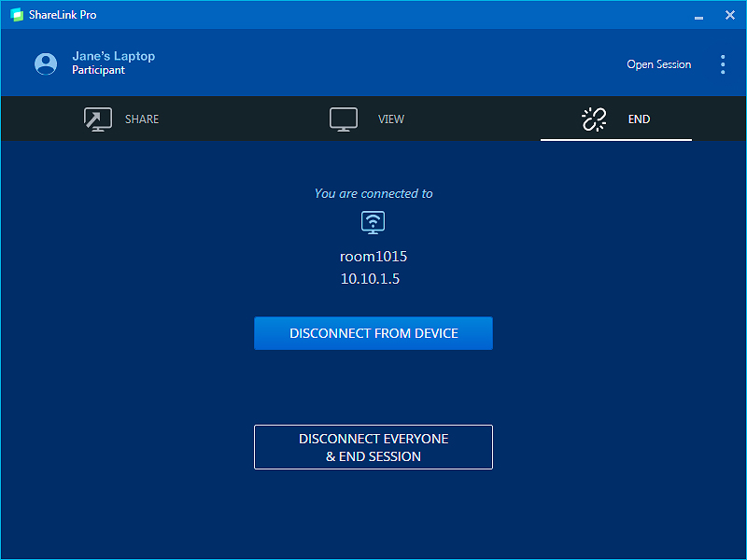The image size is (747, 560).
Task: Click the wireless display device icon
Action: click(373, 222)
